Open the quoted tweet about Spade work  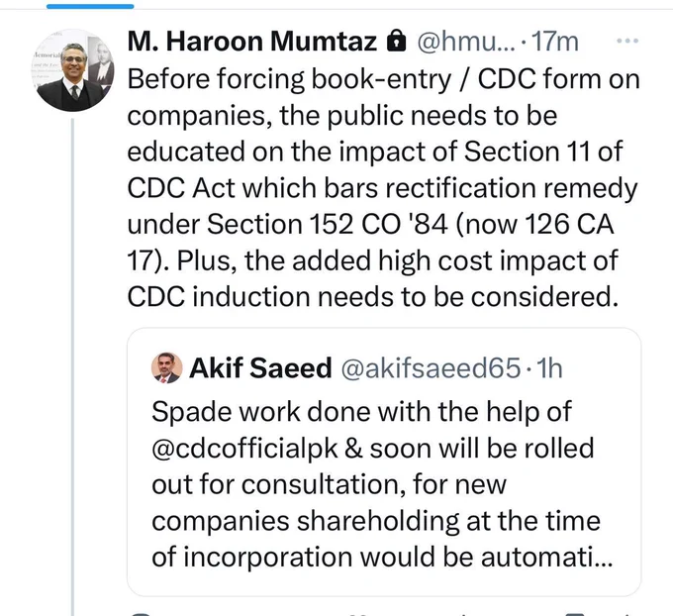point(384,462)
